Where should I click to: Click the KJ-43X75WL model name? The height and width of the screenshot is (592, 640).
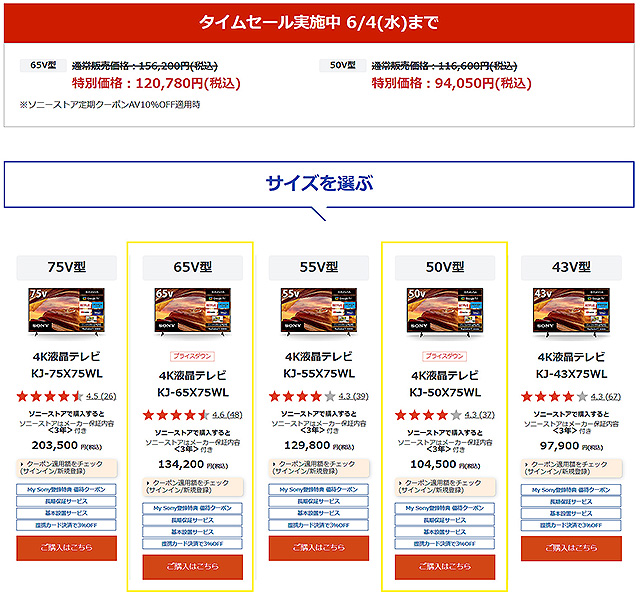click(x=571, y=374)
